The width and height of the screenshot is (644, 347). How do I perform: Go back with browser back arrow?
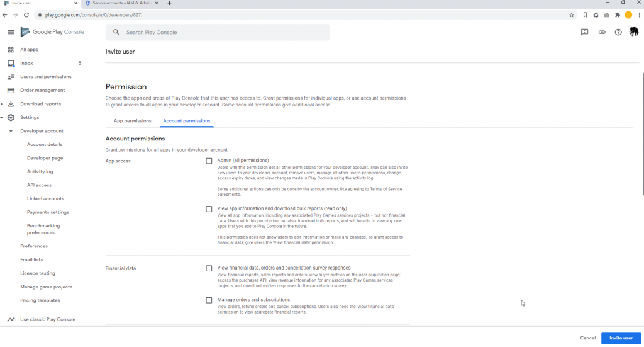tap(5, 15)
